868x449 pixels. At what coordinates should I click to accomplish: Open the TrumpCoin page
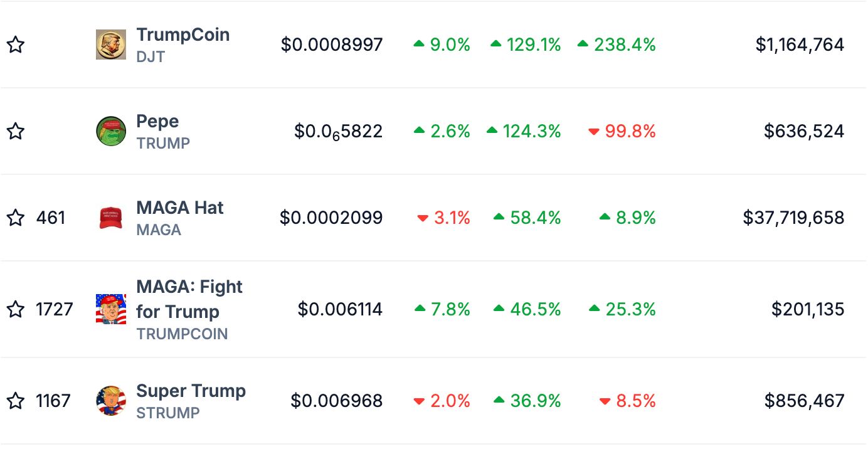pos(183,35)
